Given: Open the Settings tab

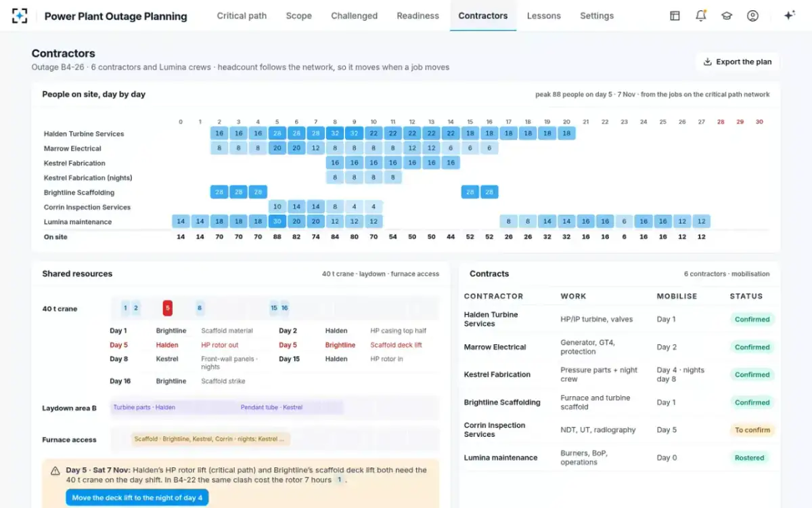Looking at the screenshot, I should pos(597,16).
